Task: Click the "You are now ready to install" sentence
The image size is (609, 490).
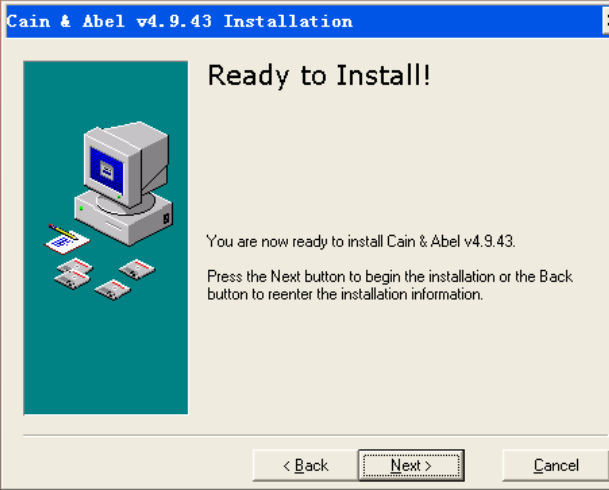Action: coord(361,242)
